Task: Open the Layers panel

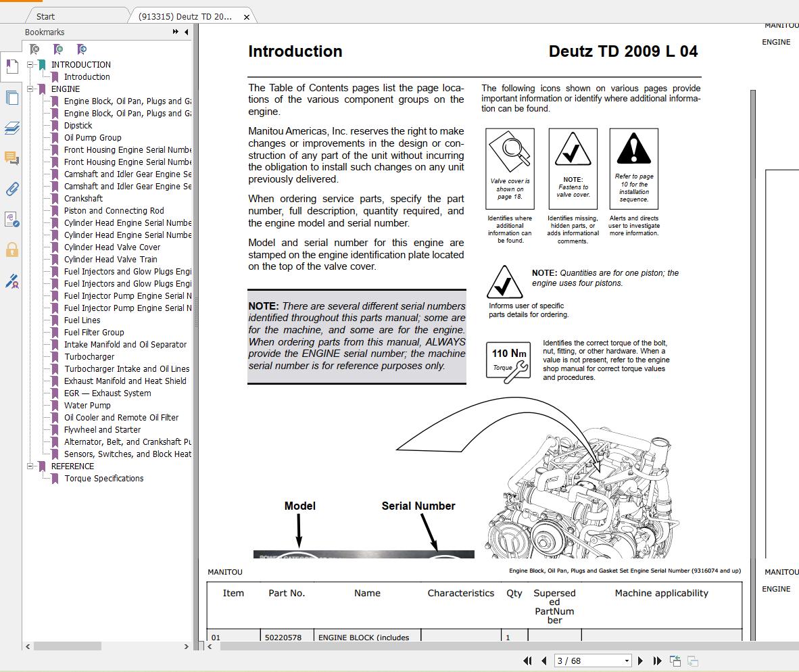Action: click(x=12, y=128)
